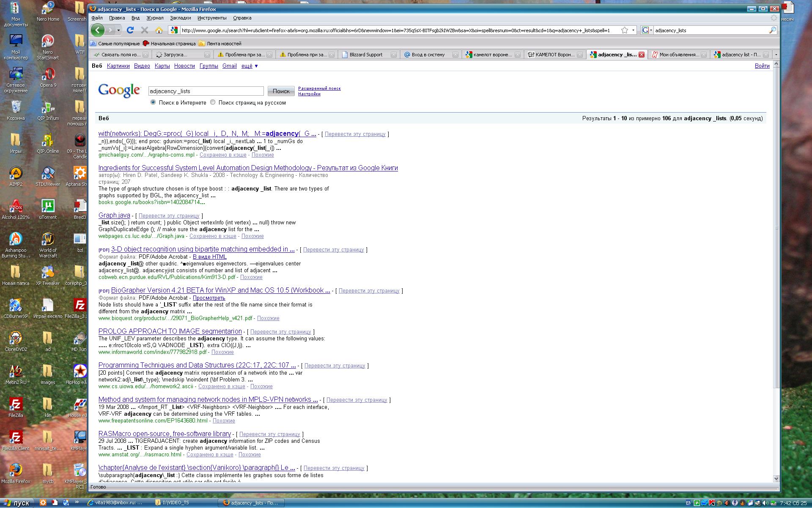812x508 pixels.
Task: Expand the ещё Google services dropdown
Action: pyautogui.click(x=250, y=66)
